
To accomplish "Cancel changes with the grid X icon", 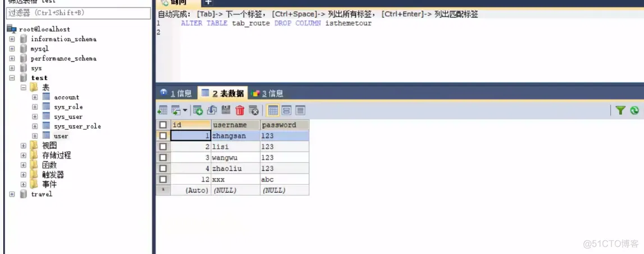I will click(x=254, y=110).
